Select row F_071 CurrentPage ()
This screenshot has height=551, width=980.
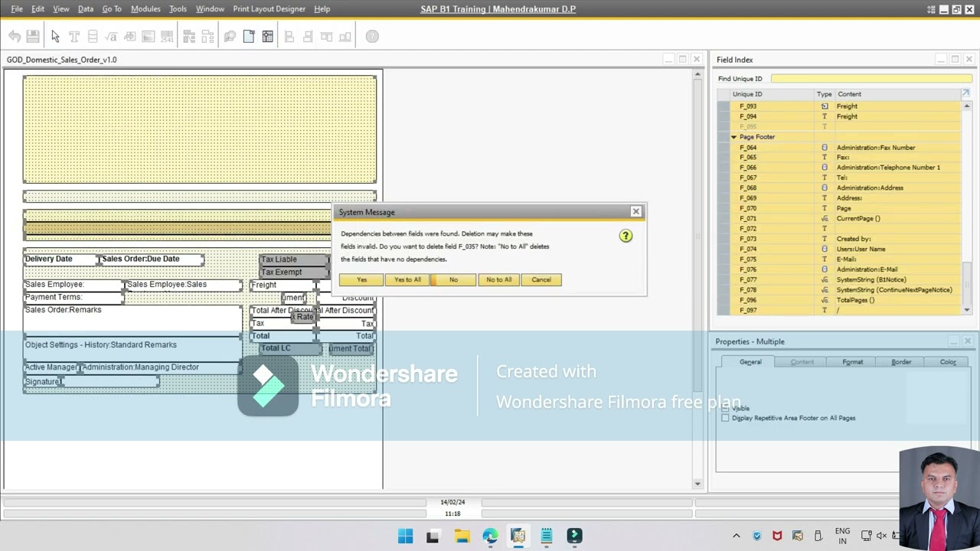[x=841, y=218]
